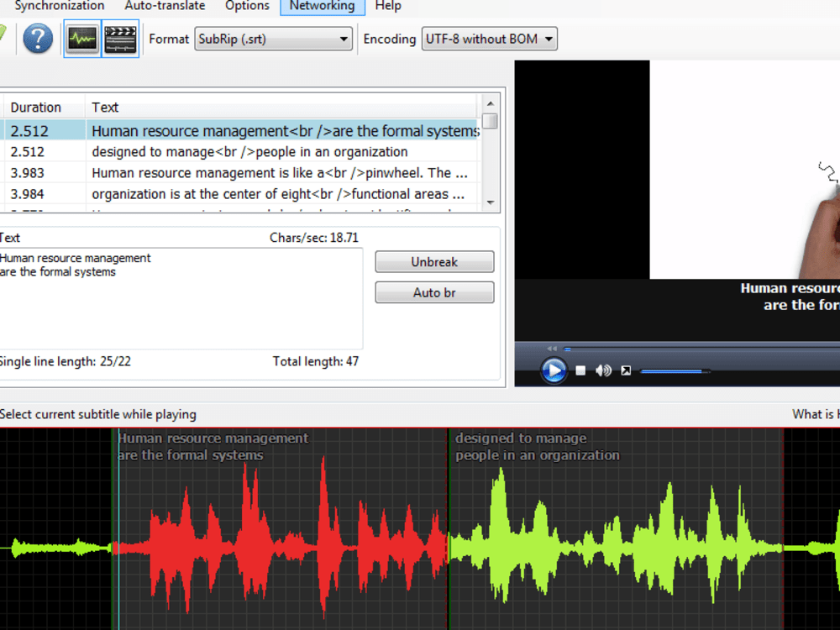Screen dimensions: 840x630
Task: Click the Auto br button
Action: 434,292
